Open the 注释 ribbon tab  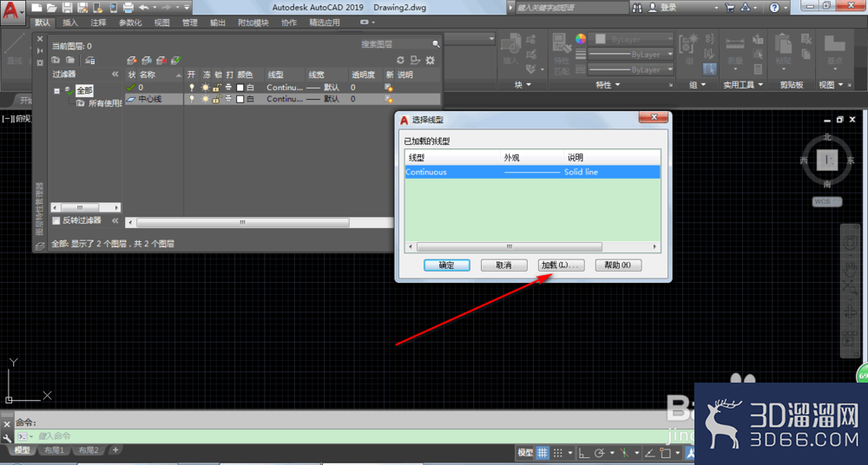[99, 23]
